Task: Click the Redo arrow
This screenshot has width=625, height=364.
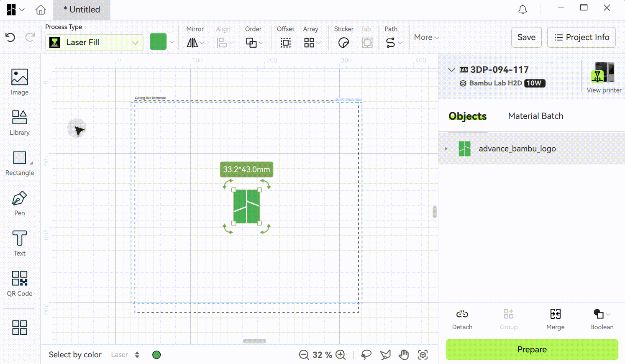Action: point(30,38)
